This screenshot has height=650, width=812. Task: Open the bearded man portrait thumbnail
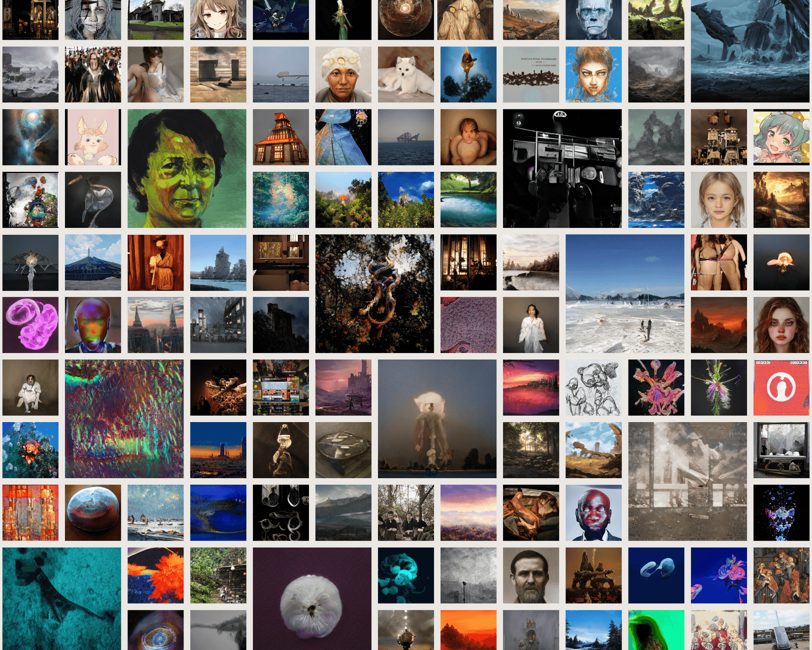point(531,575)
